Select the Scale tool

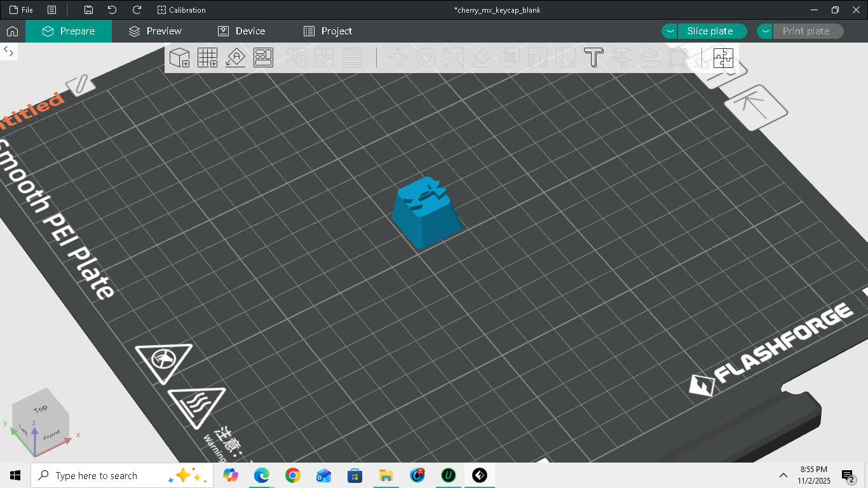(454, 58)
